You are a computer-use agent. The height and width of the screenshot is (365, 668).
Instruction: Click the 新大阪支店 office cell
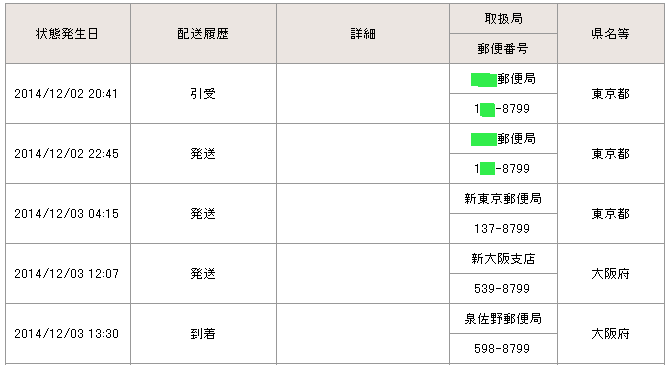(503, 259)
